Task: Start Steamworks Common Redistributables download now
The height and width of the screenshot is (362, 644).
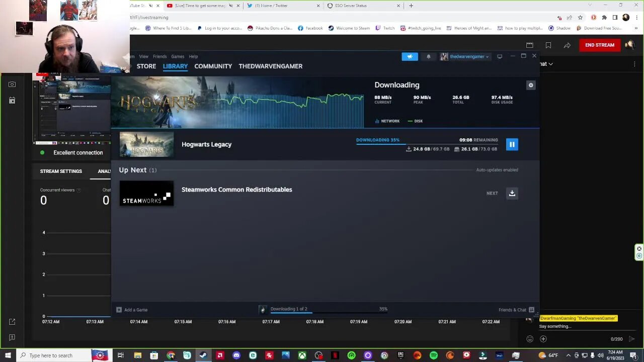Action: (512, 193)
